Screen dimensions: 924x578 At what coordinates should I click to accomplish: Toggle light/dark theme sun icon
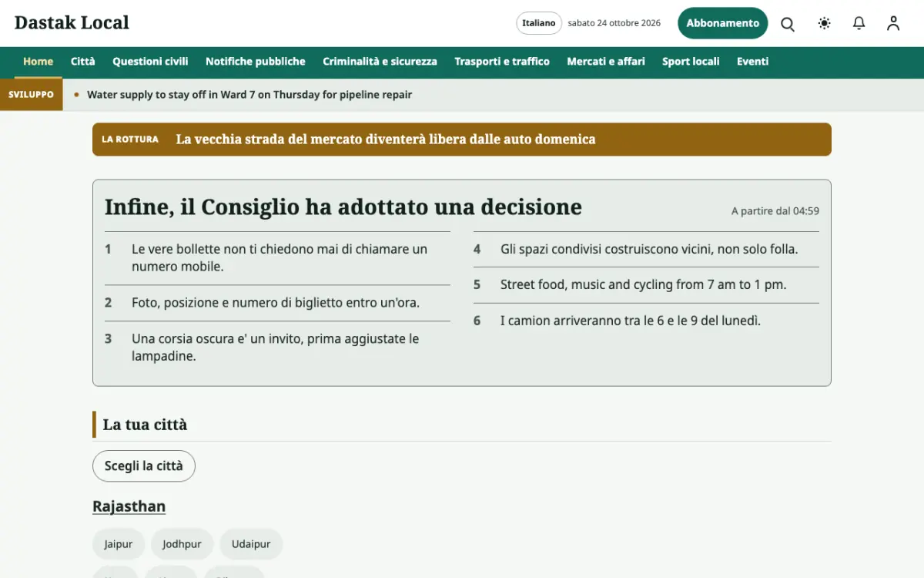point(824,23)
